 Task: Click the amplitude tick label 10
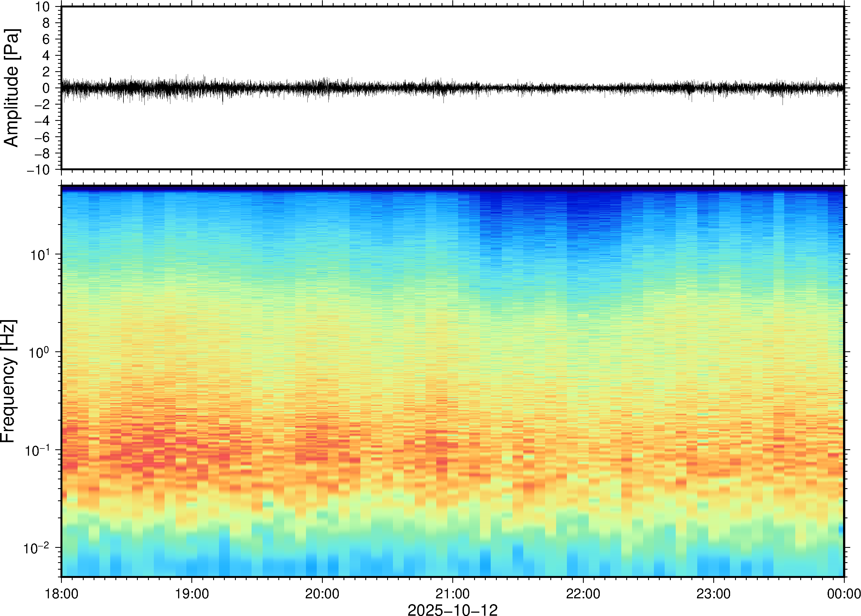(x=43, y=7)
